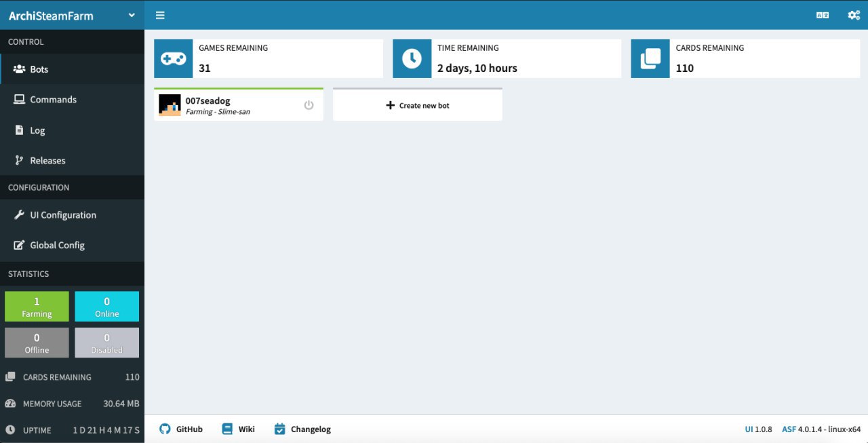The height and width of the screenshot is (443, 868).
Task: Click the games remaining value 31
Action: (x=205, y=68)
